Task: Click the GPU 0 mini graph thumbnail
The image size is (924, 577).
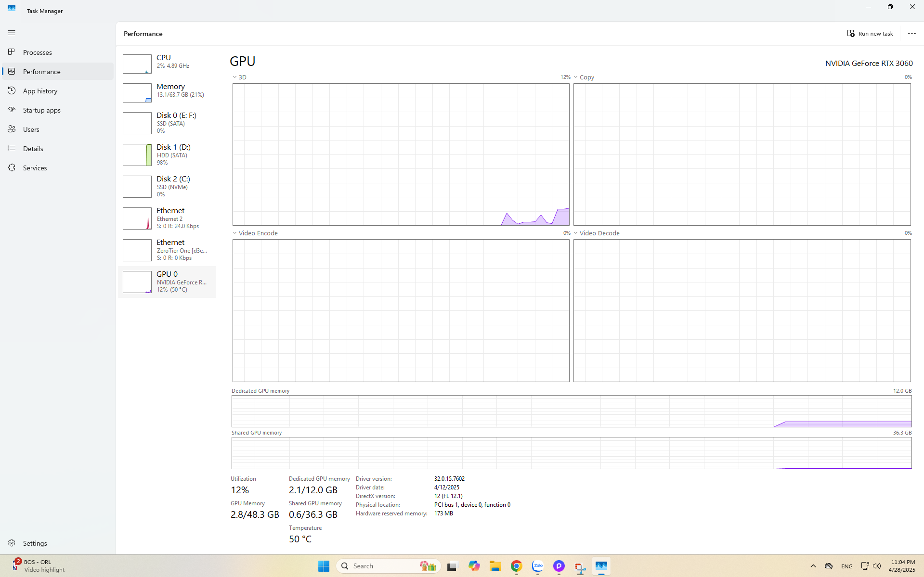Action: point(137,282)
